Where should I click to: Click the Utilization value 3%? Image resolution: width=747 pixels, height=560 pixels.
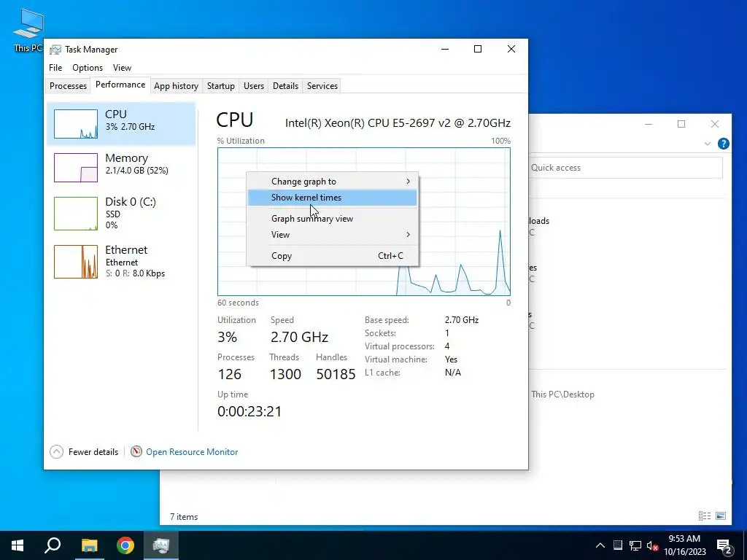point(228,337)
